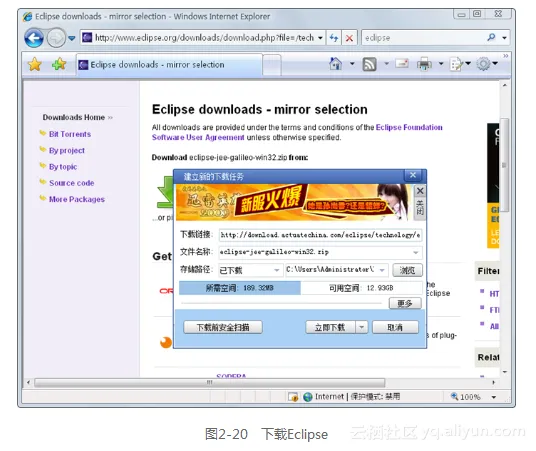536x451 pixels.
Task: Click the 取消 cancel button
Action: coord(395,327)
